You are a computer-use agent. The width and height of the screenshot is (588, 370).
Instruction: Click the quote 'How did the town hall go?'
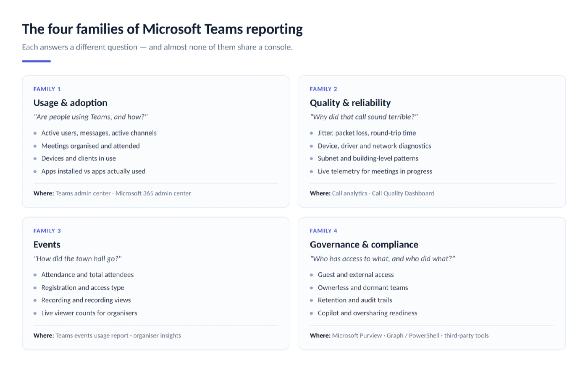click(78, 259)
